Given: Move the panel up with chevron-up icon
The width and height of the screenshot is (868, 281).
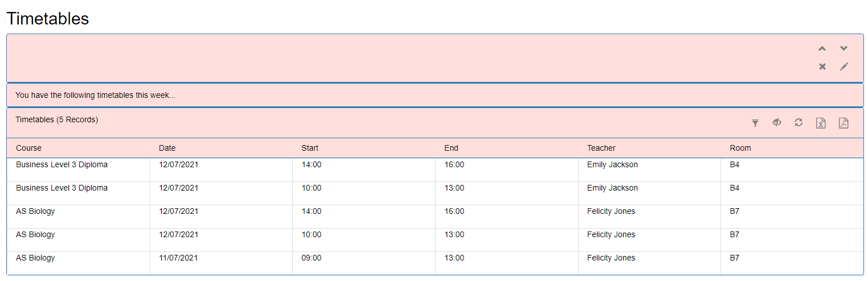Looking at the screenshot, I should click(x=822, y=49).
